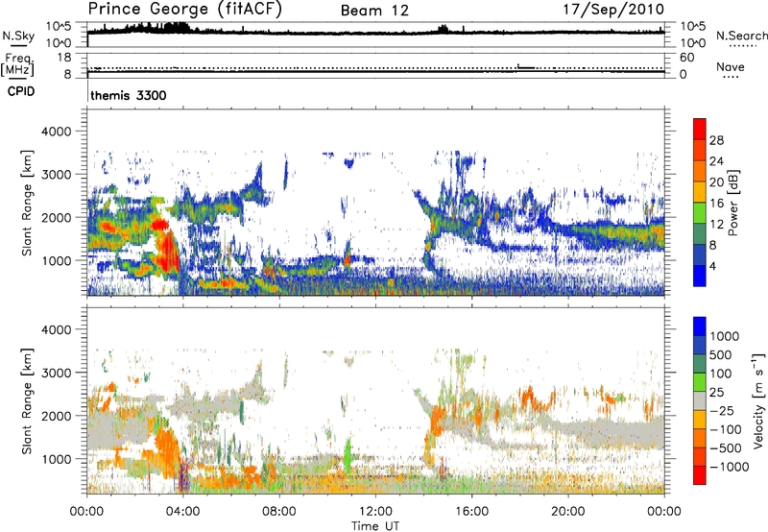Screen dimensions: 768x532
Task: Click the '16:00' time tick label
Action: [471, 512]
